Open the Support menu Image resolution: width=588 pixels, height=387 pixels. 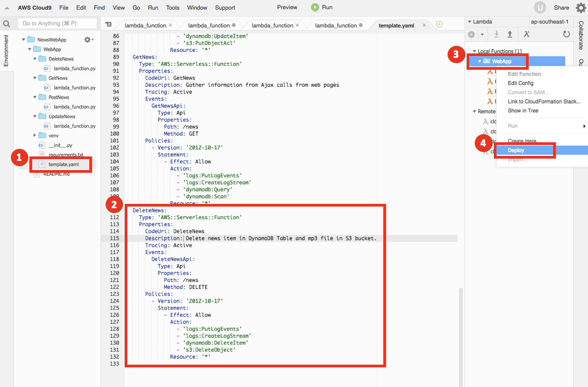point(225,8)
